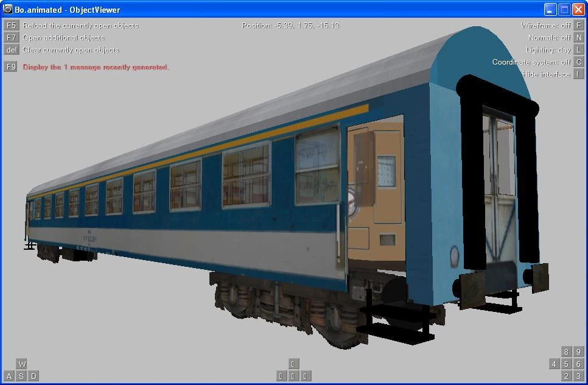Image resolution: width=588 pixels, height=385 pixels.
Task: Click 'Clear currently open objects' label
Action: (71, 50)
